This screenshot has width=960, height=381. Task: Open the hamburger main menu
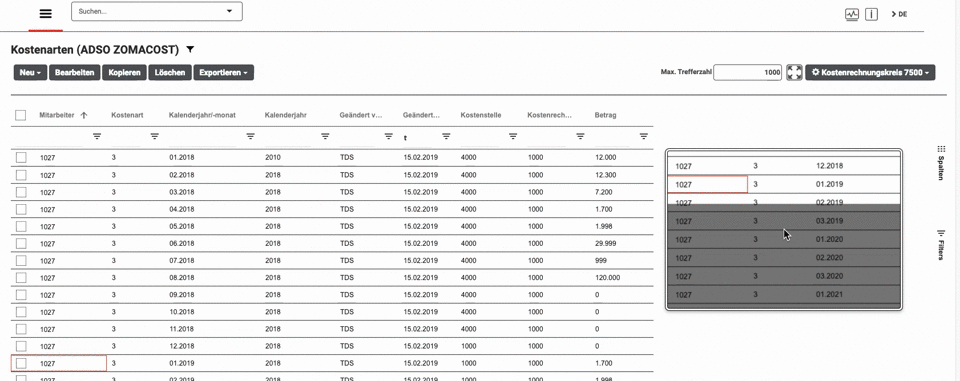(x=45, y=14)
